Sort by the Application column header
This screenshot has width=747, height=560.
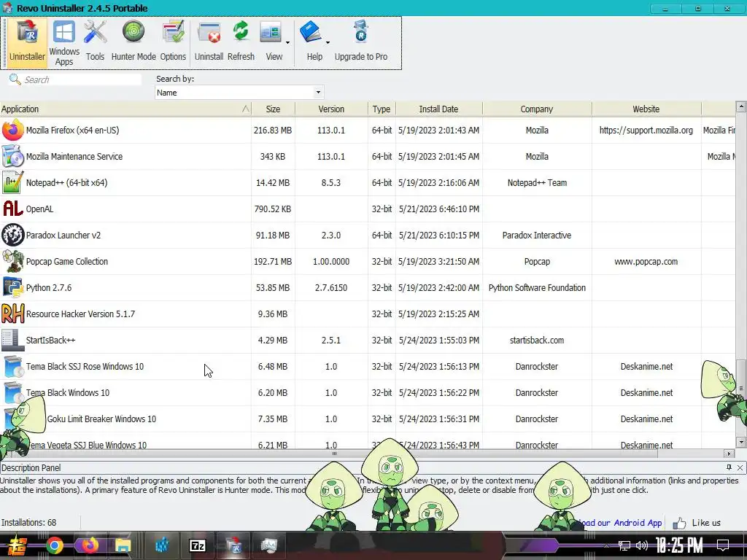(x=125, y=109)
